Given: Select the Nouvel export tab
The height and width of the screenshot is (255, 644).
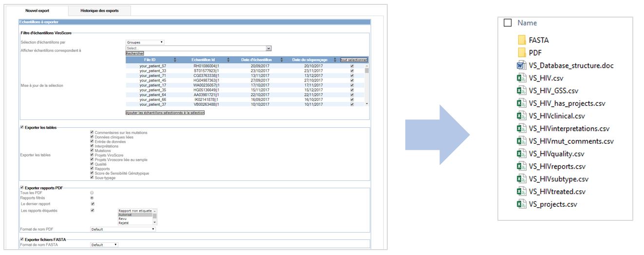Looking at the screenshot, I should [37, 11].
